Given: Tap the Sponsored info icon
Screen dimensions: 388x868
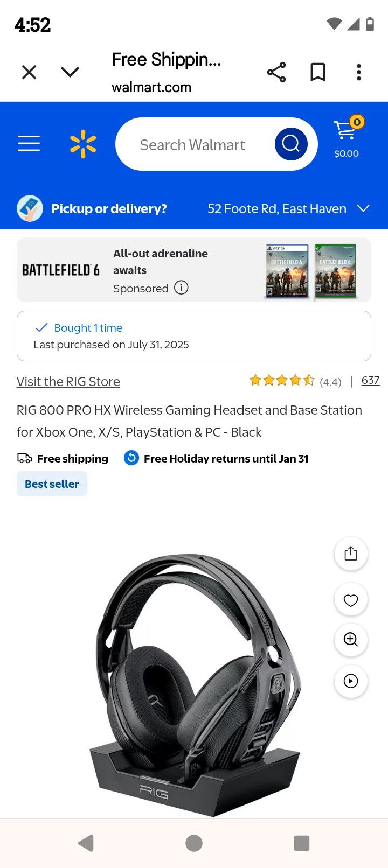Looking at the screenshot, I should coord(181,288).
